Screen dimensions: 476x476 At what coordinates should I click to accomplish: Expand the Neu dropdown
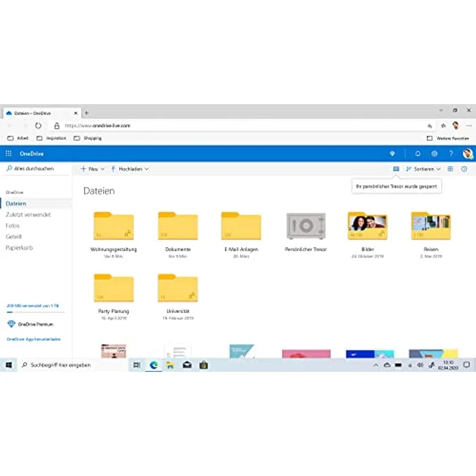tap(92, 169)
